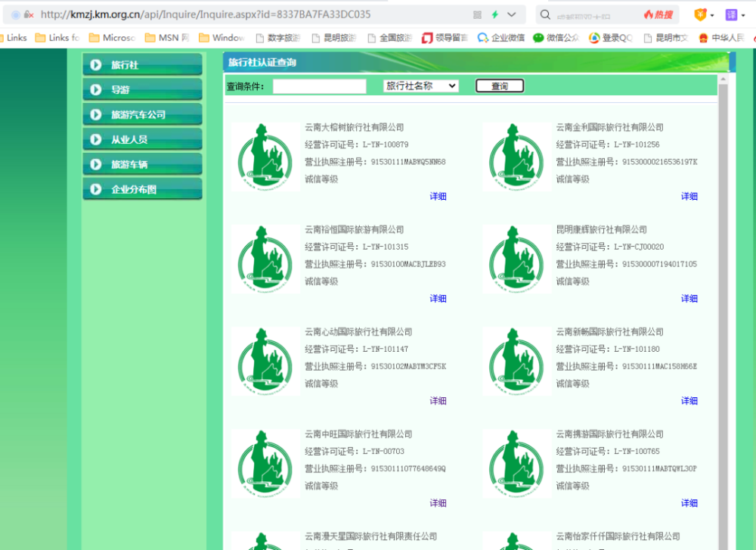Focus the 查询条件 text input field

pyautogui.click(x=320, y=86)
